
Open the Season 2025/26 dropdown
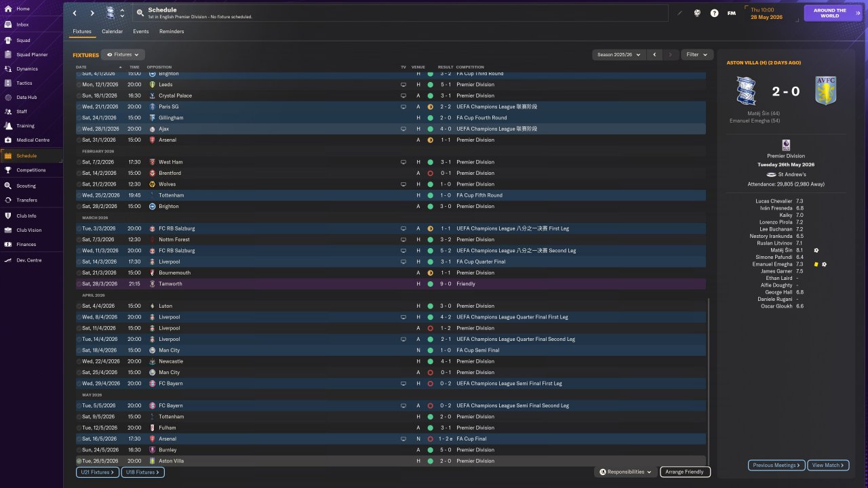(618, 54)
